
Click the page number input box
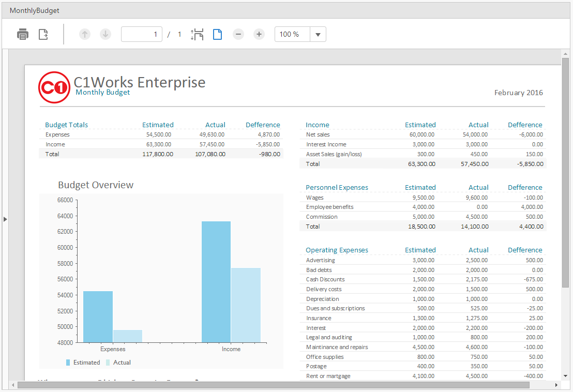coord(142,34)
